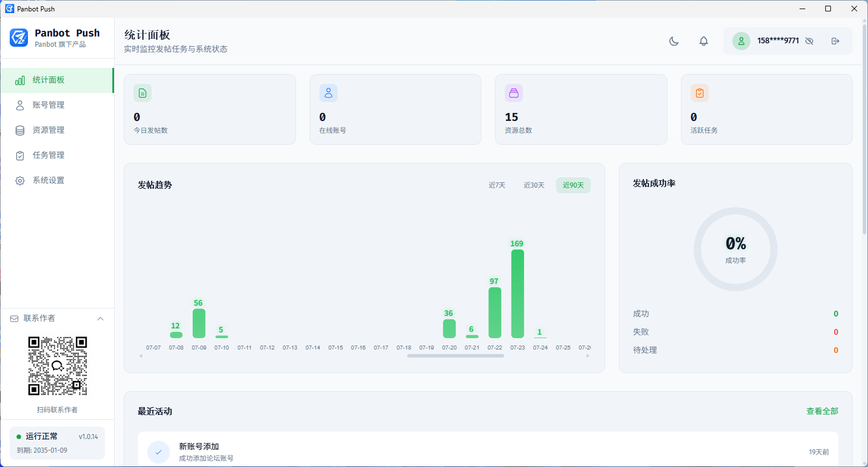Click the v1.0.14 version label

click(88, 437)
